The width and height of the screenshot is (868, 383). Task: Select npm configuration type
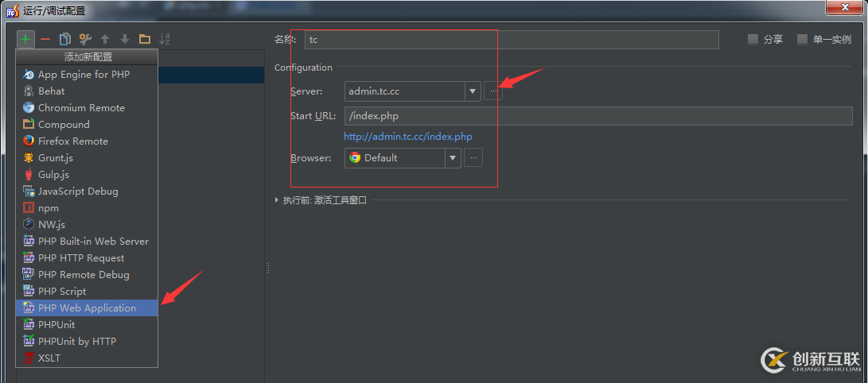click(x=87, y=208)
